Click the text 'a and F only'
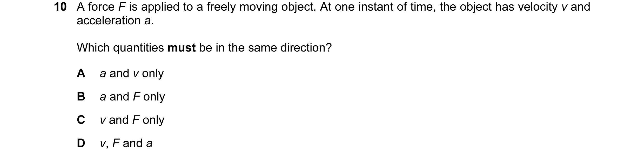This screenshot has height=159, width=644. point(132,97)
